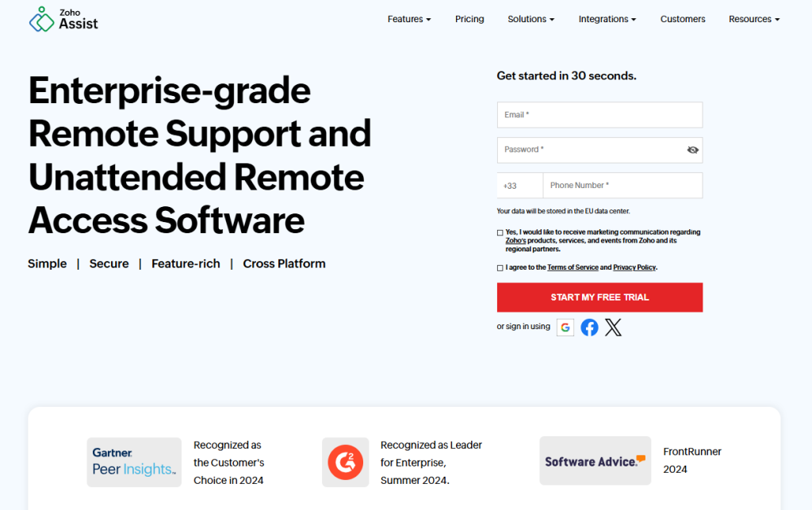Focus the Email input field
This screenshot has height=510, width=812.
tap(599, 115)
